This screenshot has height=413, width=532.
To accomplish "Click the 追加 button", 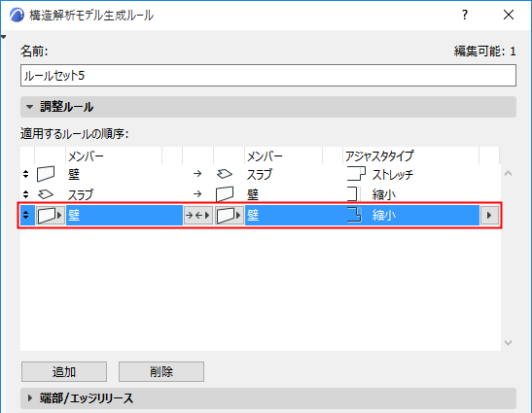I will coord(64,371).
